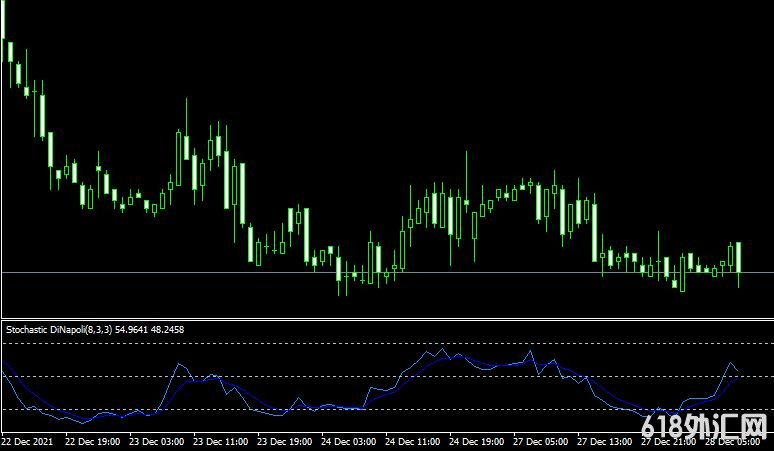
Task: Click the 24 Dec 03:00 time label
Action: pyautogui.click(x=348, y=441)
